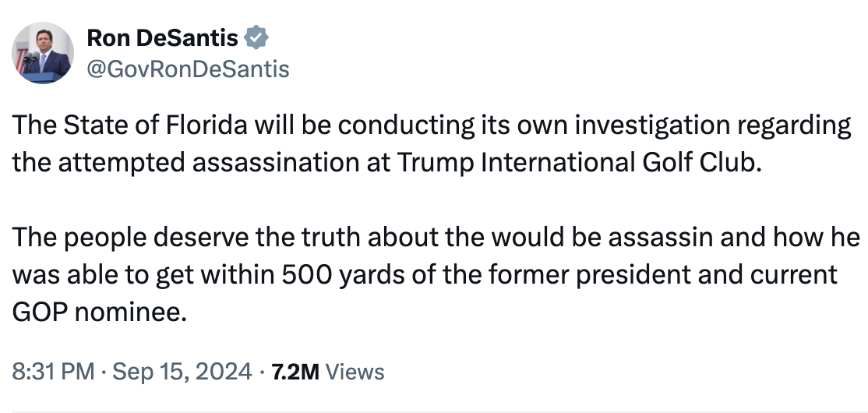
Task: Click the words 'Trump International Golf Club'
Action: [576, 163]
